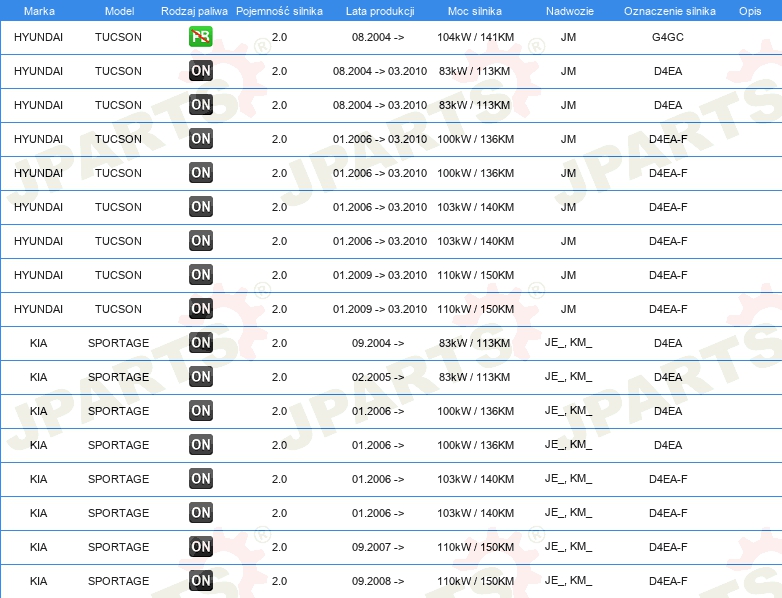The width and height of the screenshot is (782, 598).
Task: Click 'JE_, KM_' in the 09.2004 row
Action: click(x=568, y=343)
